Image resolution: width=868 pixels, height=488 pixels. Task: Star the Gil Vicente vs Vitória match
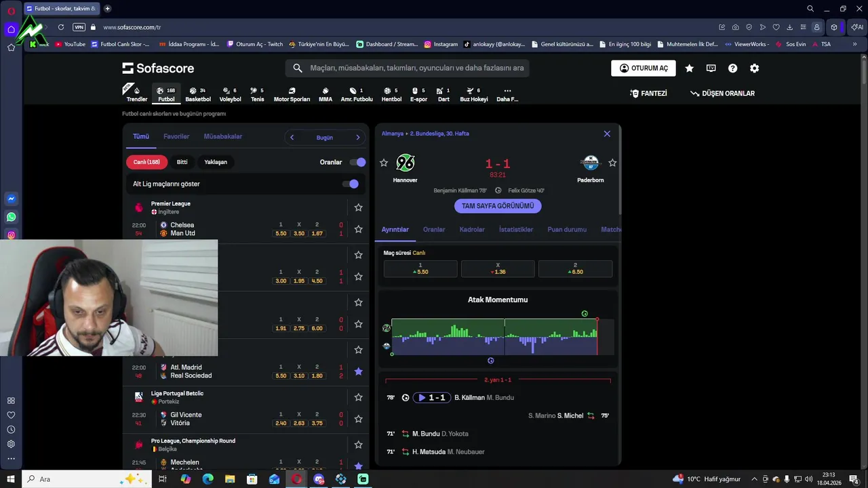click(x=358, y=419)
